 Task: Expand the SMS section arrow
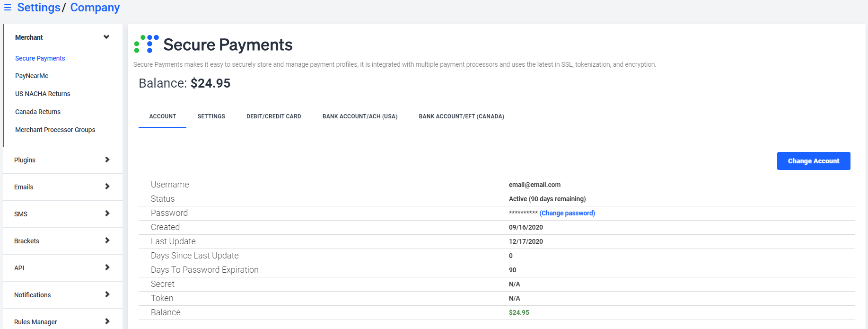[107, 213]
